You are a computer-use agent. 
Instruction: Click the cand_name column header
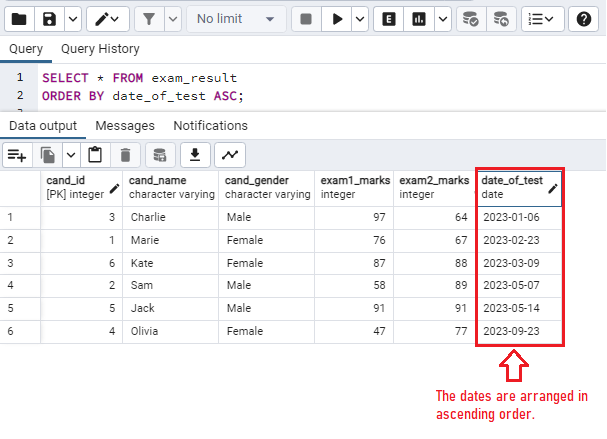click(x=170, y=187)
